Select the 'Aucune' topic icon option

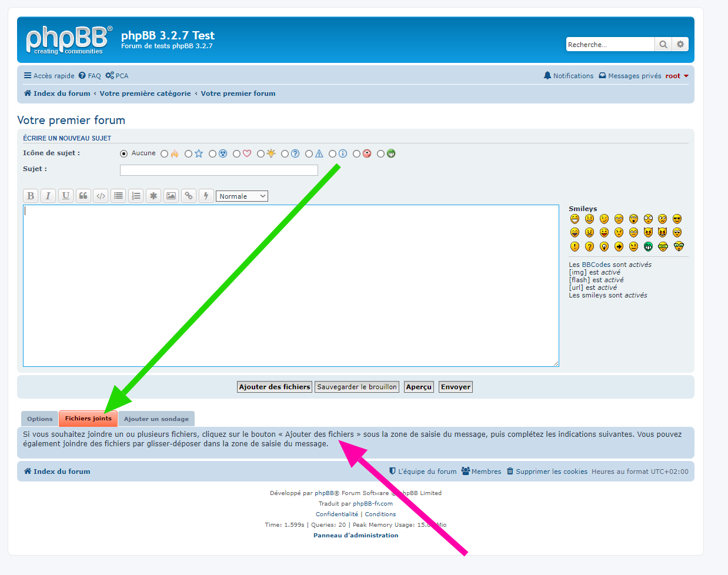pos(124,154)
